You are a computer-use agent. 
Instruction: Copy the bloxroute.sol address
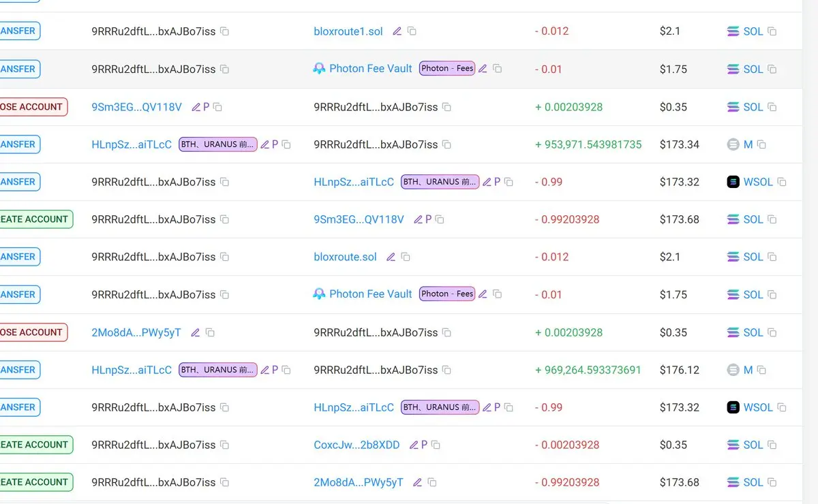click(x=406, y=257)
